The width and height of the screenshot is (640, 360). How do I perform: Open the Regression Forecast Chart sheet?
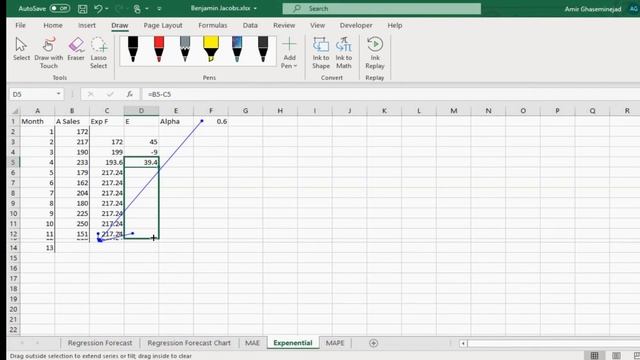tap(189, 343)
